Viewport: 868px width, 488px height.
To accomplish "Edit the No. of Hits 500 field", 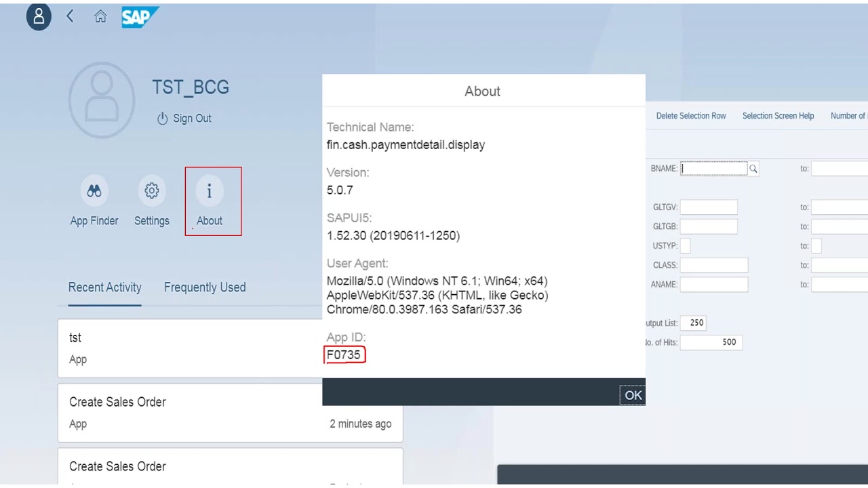I will tap(711, 342).
